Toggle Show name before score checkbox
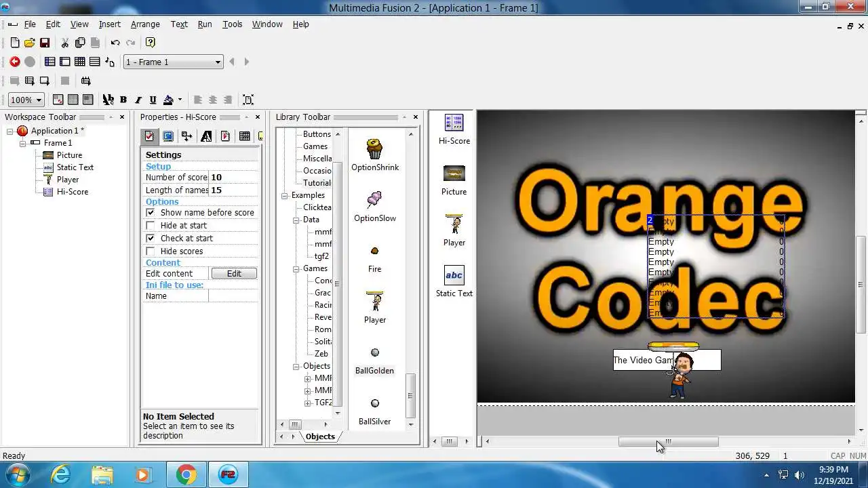The image size is (868, 488). click(151, 212)
